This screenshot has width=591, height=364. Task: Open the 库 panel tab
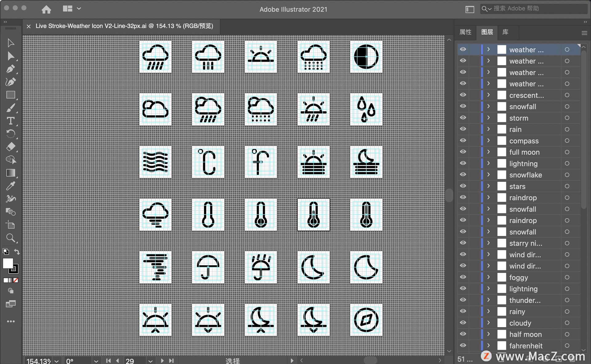coord(505,32)
